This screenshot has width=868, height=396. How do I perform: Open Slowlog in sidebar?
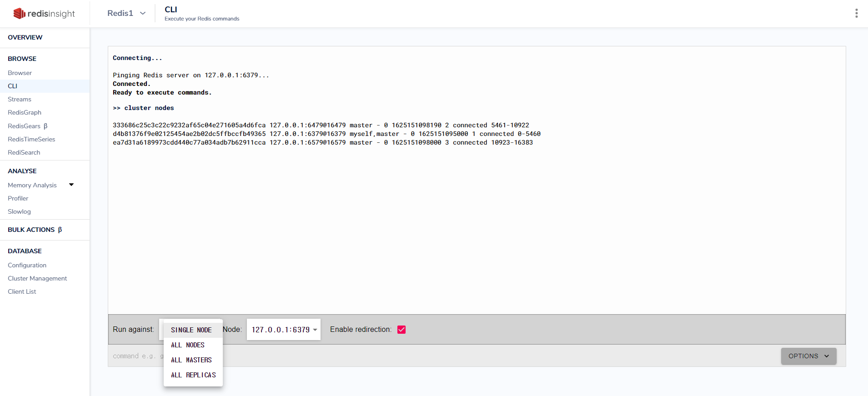click(20, 211)
